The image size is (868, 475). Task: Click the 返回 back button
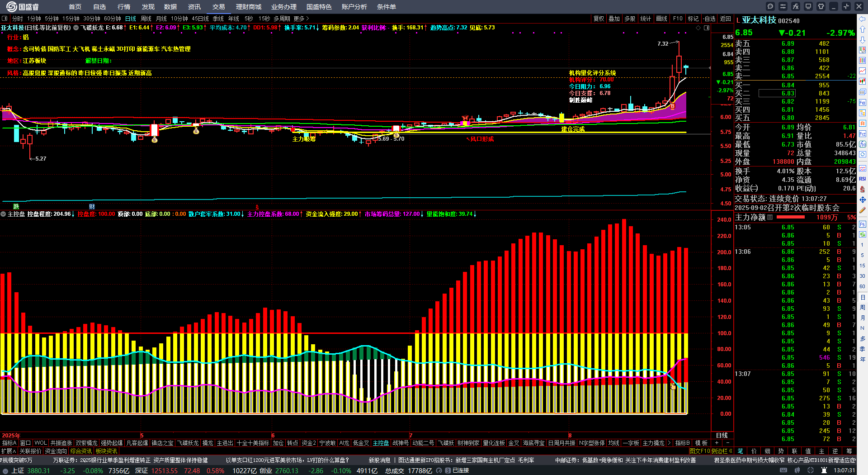point(726,19)
